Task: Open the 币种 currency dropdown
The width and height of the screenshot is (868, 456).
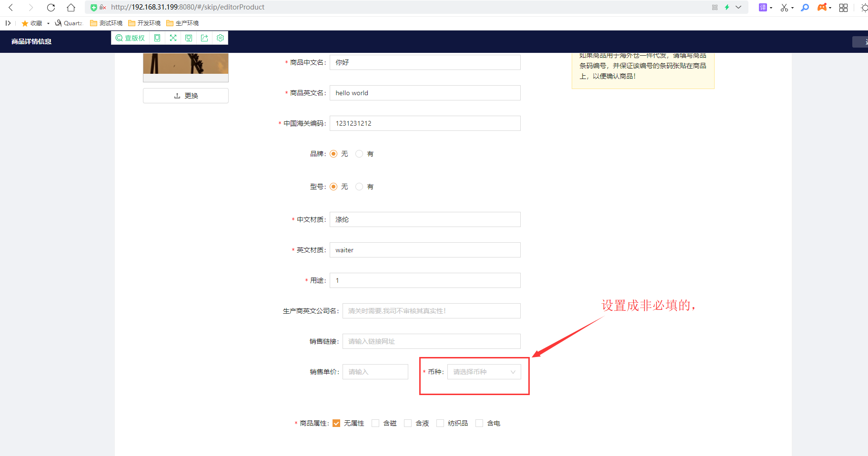Action: click(x=484, y=372)
